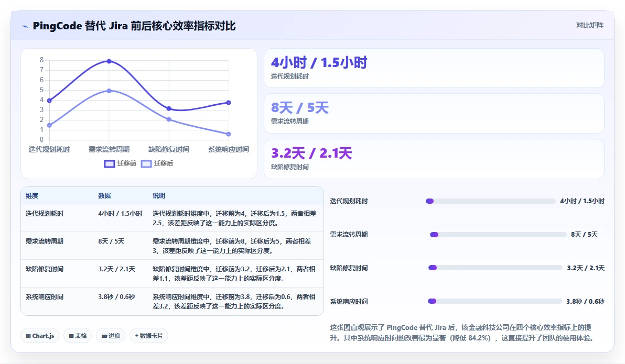The width and height of the screenshot is (625, 364).
Task: Toggle the 迁移前 legend swatch
Action: click(109, 164)
